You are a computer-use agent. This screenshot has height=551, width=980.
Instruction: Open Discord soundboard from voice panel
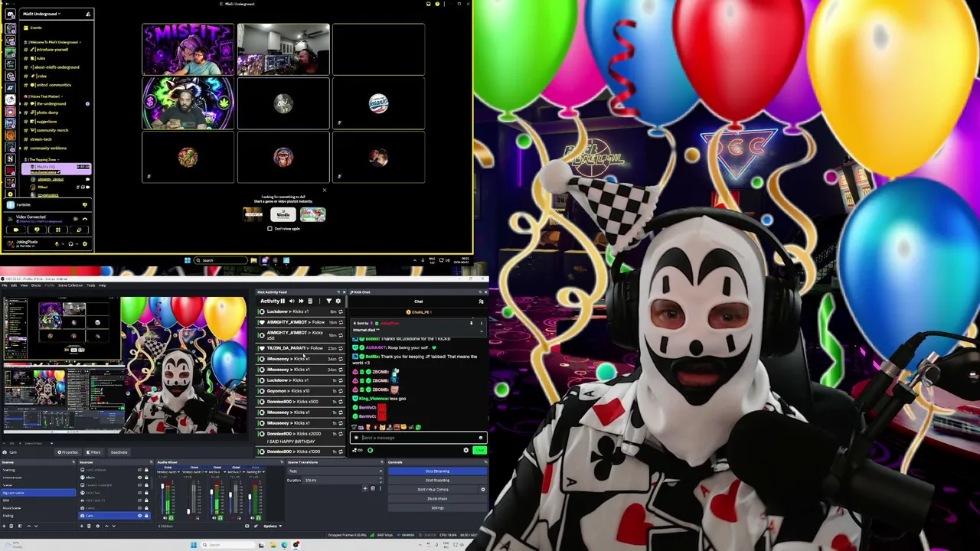pos(78,230)
